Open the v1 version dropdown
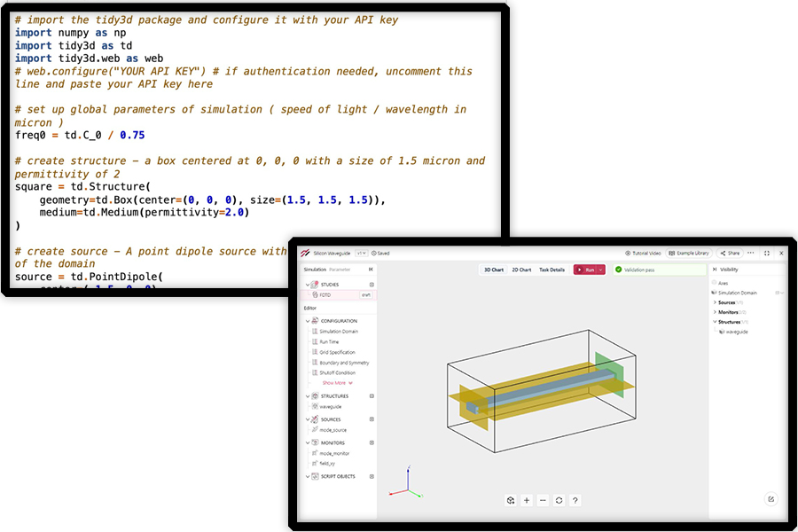The image size is (798, 532). (361, 253)
